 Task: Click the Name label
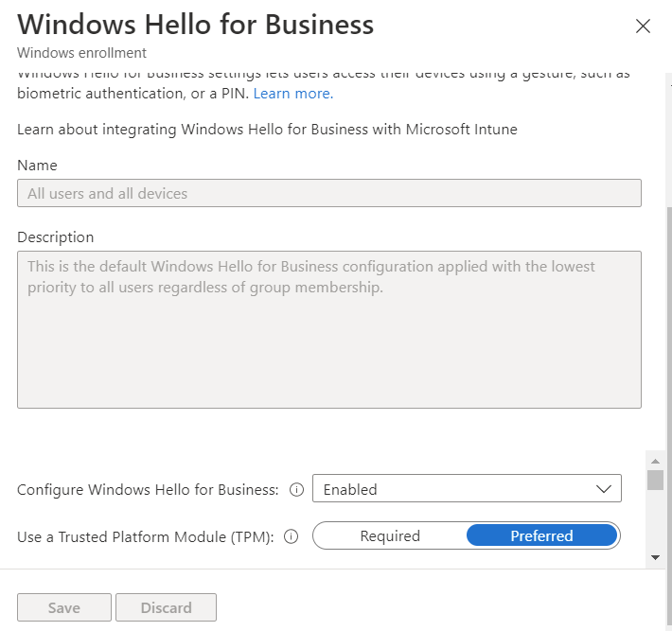tap(37, 166)
